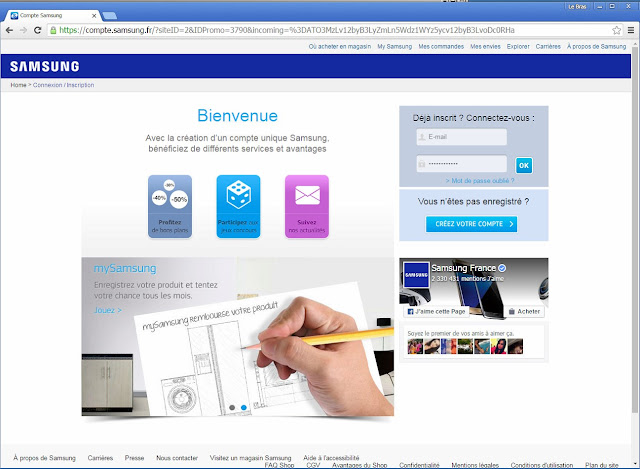Focus the E-mail input field
640x469 pixels.
pos(462,137)
